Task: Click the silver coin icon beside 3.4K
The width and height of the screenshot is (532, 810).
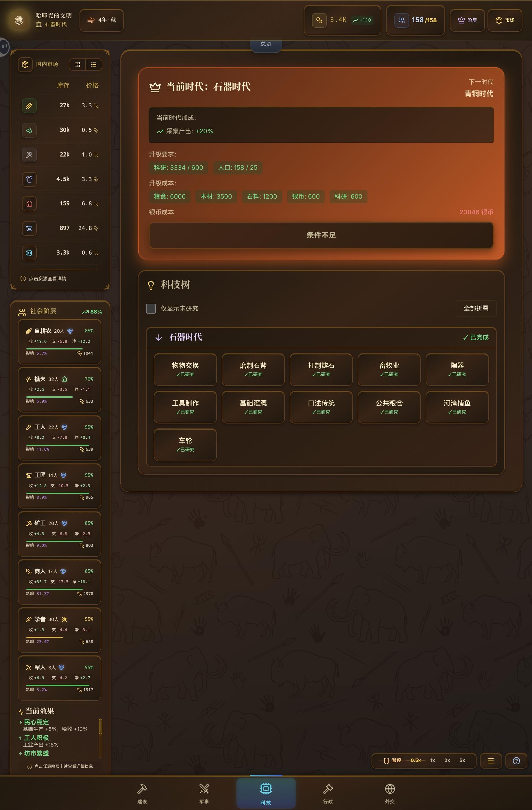Action: [319, 20]
